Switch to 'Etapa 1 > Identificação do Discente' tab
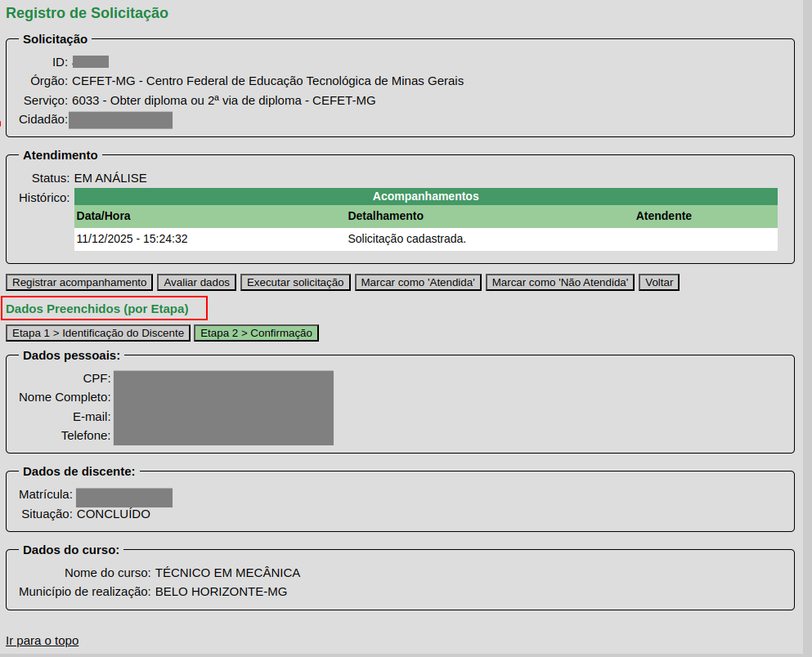 point(98,333)
